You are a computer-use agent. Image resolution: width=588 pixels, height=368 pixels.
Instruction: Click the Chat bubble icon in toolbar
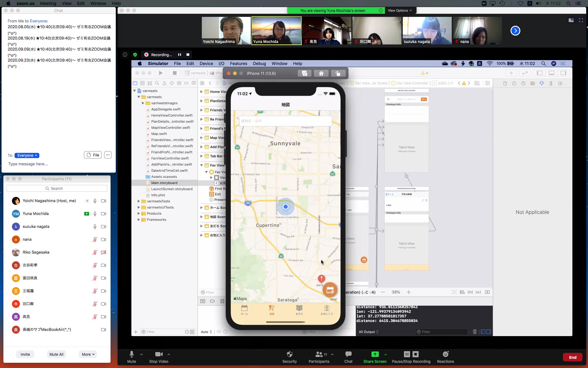[x=348, y=354]
